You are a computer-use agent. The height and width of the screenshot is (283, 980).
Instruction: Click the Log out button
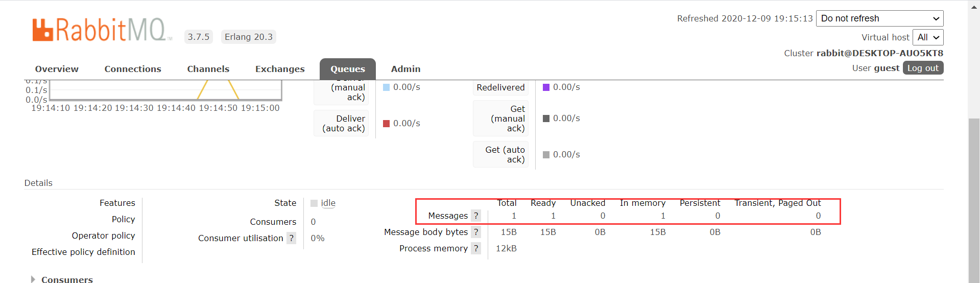coord(922,68)
